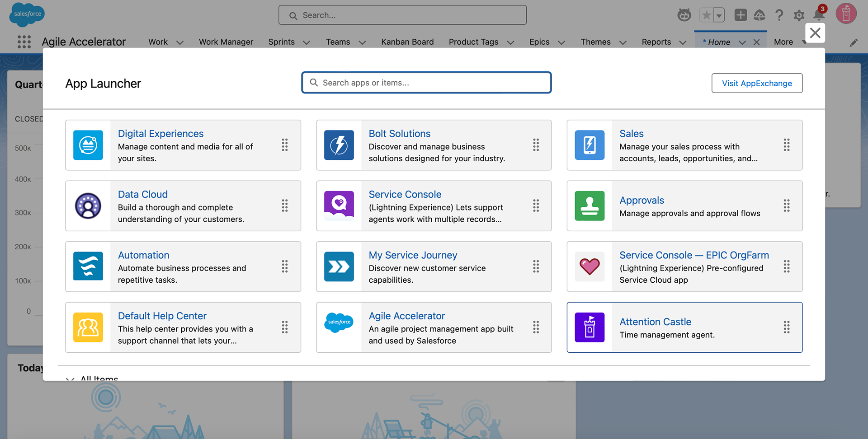Open the Data Cloud app icon
This screenshot has height=439, width=868.
[x=88, y=206]
